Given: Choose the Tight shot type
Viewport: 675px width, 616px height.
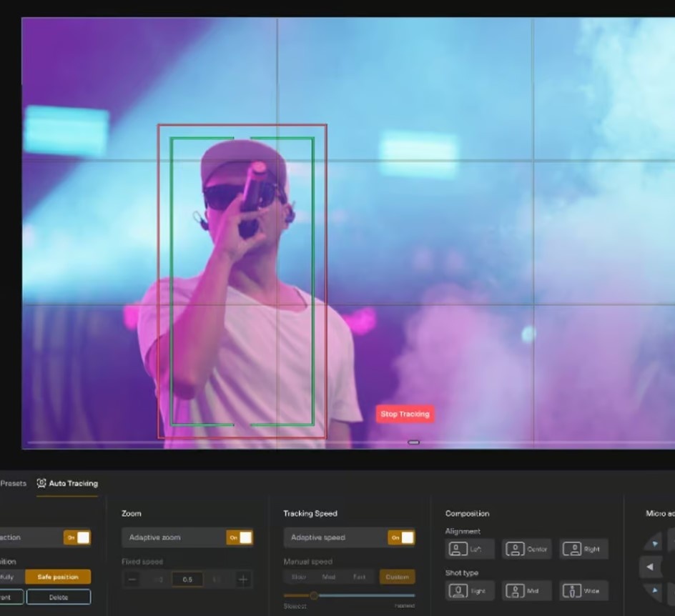Looking at the screenshot, I should pos(467,591).
